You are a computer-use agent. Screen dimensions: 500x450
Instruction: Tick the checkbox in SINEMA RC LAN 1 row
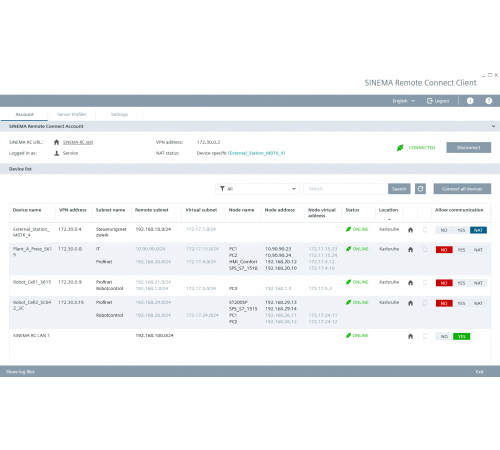coord(425,336)
